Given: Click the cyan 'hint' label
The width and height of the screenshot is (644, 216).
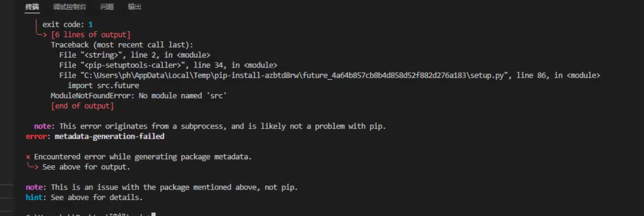Looking at the screenshot, I should [x=34, y=198].
